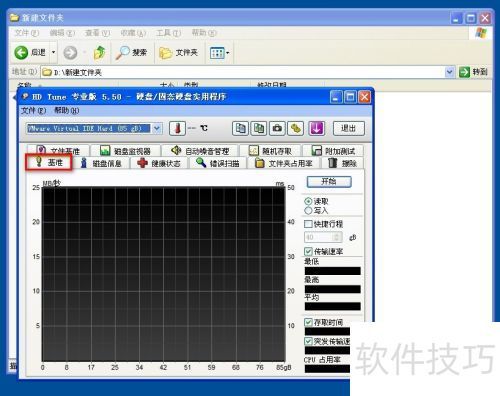Open the Explorer address bar dropdown
This screenshot has height=396, width=500.
(x=450, y=72)
